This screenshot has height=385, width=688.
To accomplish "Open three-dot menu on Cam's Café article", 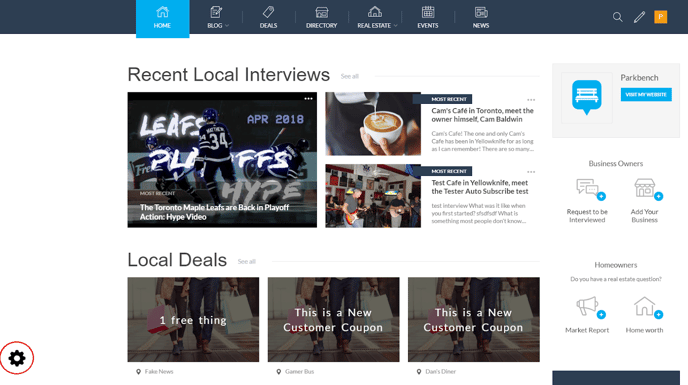I will [x=531, y=100].
